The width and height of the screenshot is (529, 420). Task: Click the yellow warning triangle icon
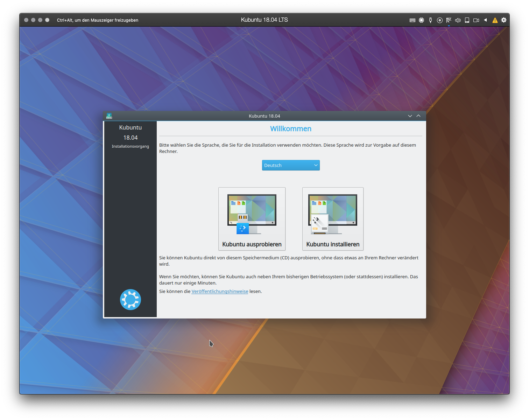(495, 20)
